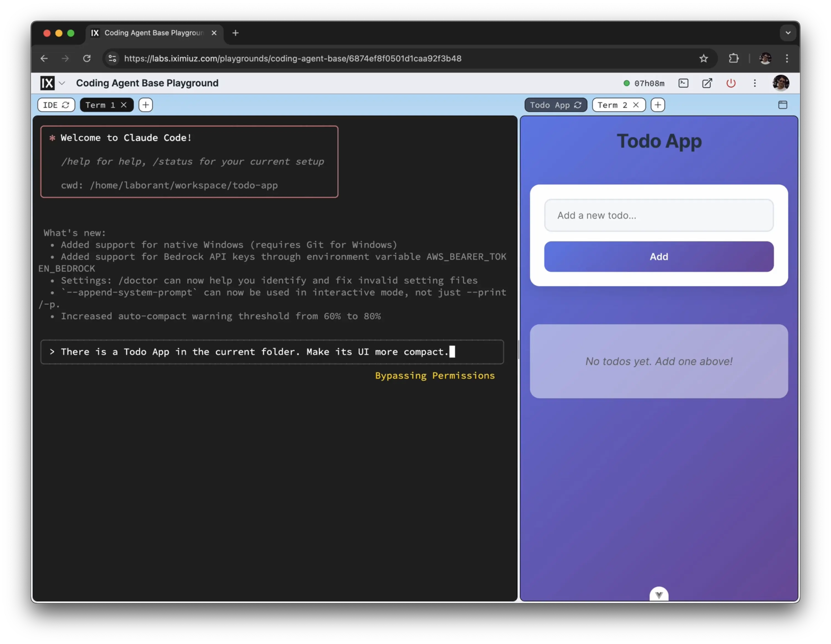Click the /doctor settings line
The height and width of the screenshot is (644, 831).
[x=269, y=281]
